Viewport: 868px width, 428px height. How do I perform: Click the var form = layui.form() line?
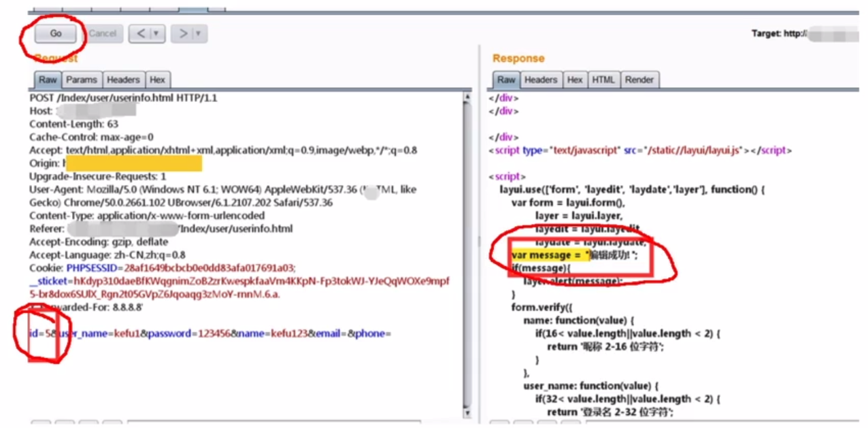tap(568, 203)
